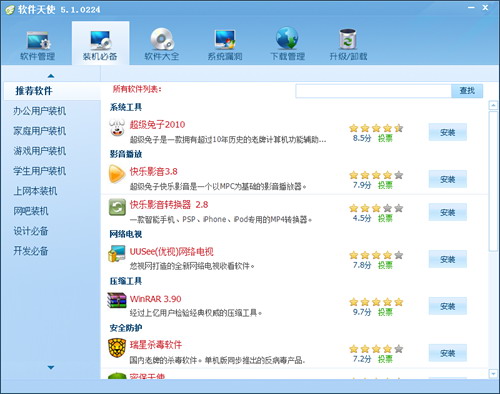Open the 快乐影音转换器 2.8 title link

pos(169,205)
